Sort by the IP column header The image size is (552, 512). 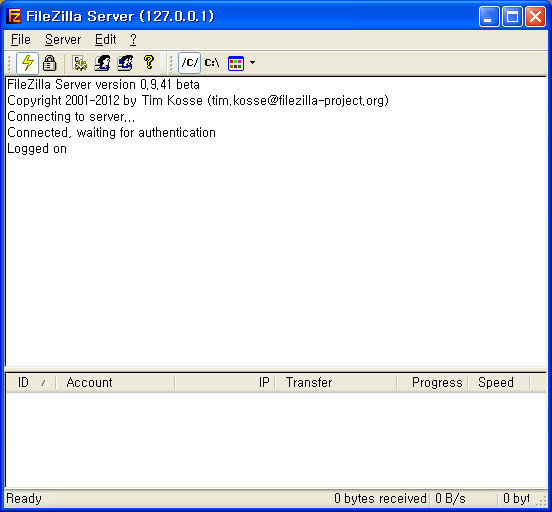(225, 383)
